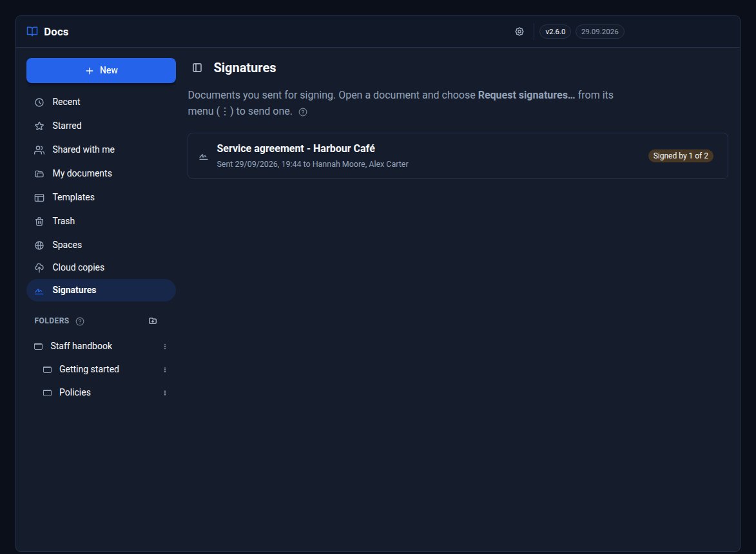Viewport: 756px width, 554px height.
Task: Click the Docs book logo icon
Action: (x=32, y=32)
